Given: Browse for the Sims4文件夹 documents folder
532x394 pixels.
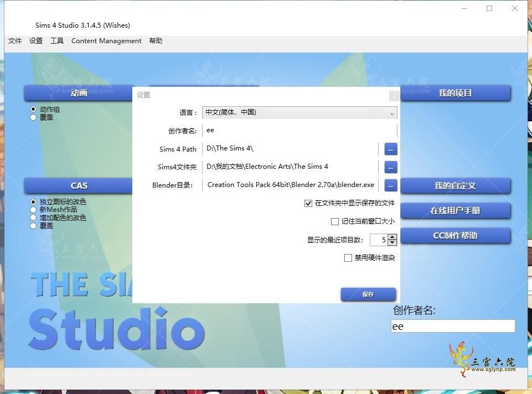Looking at the screenshot, I should pyautogui.click(x=390, y=167).
